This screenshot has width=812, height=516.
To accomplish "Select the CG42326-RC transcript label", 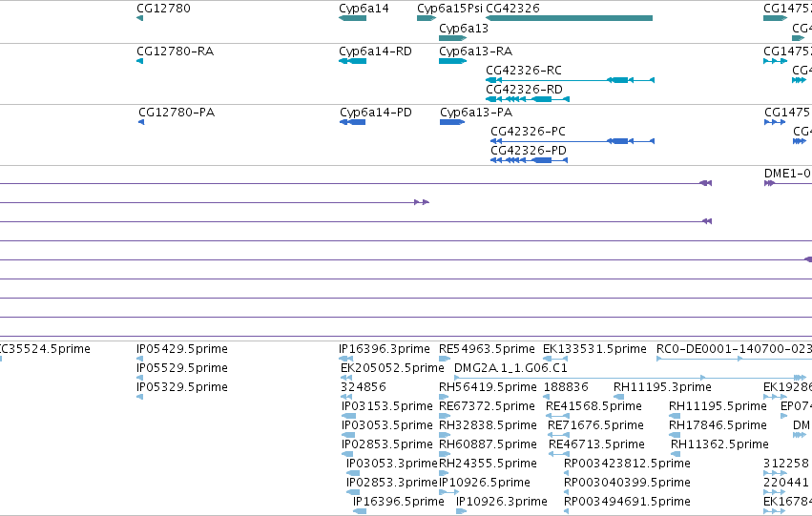I will [x=524, y=71].
